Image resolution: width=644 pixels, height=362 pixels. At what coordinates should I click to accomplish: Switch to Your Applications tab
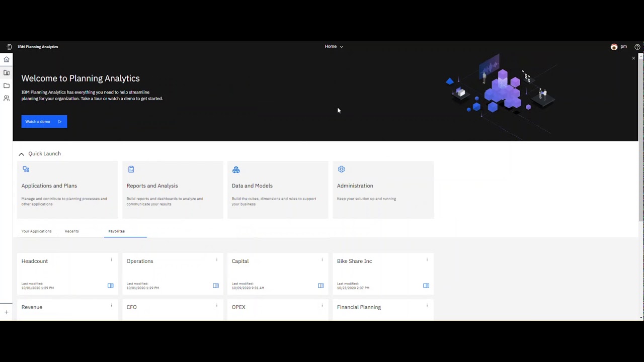pos(36,231)
